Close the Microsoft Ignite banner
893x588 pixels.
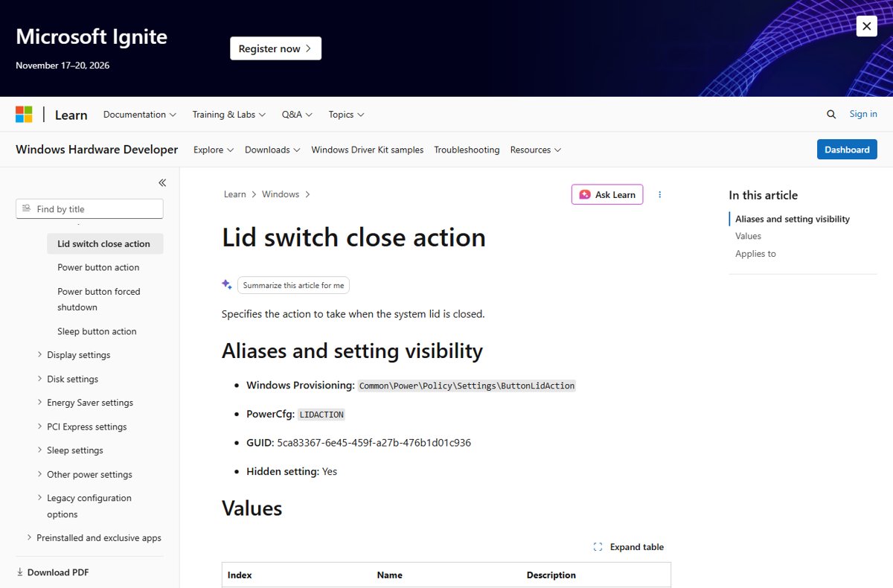point(866,26)
